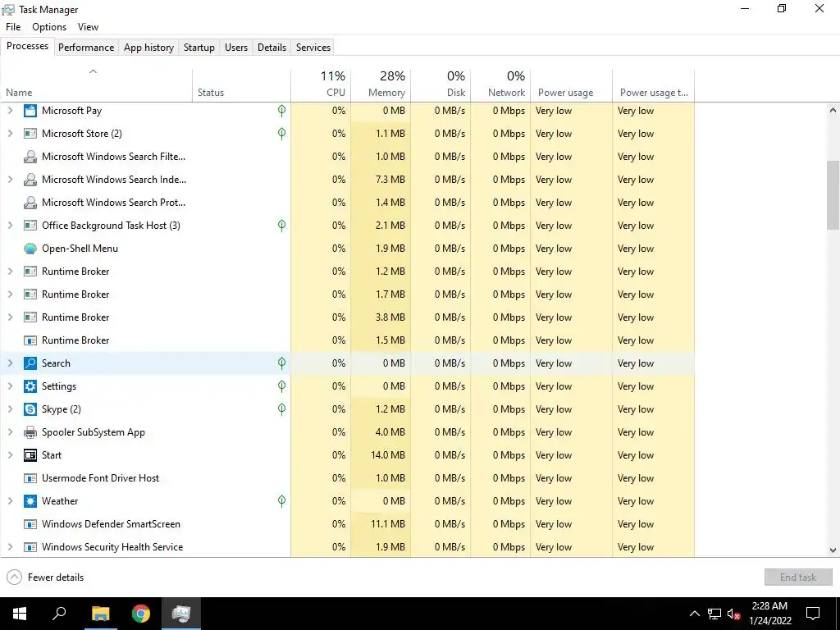Click the Usermode Font Driver Host icon
Image resolution: width=840 pixels, height=630 pixels.
coord(30,478)
